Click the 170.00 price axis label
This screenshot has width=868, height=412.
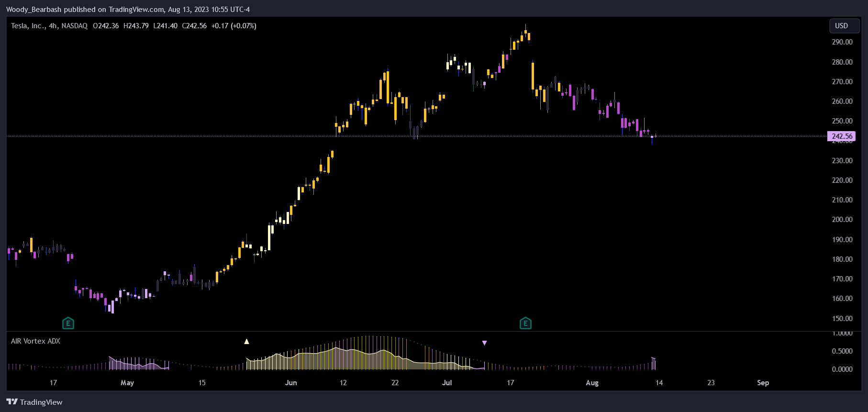point(842,279)
